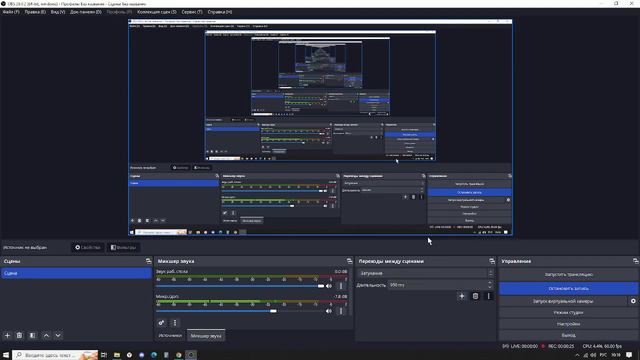Screen dimensions: 640x360
Task: Open Сервис menu
Action: 192,12
